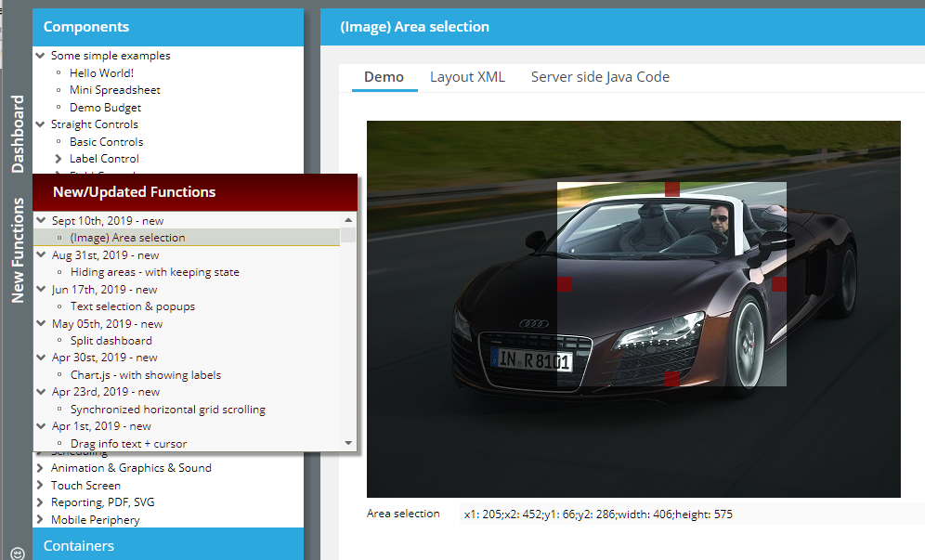Click inside the highlighted car selection area
925x560 pixels.
click(671, 297)
